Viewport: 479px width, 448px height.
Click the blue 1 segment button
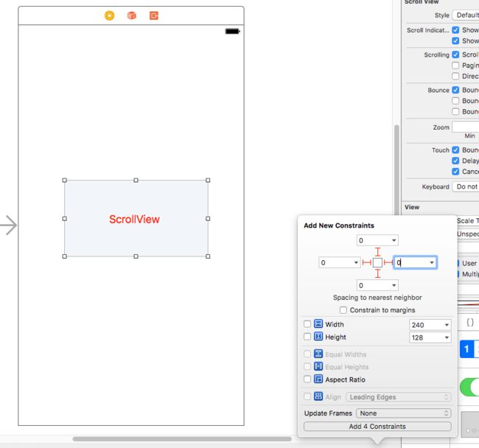tap(466, 349)
